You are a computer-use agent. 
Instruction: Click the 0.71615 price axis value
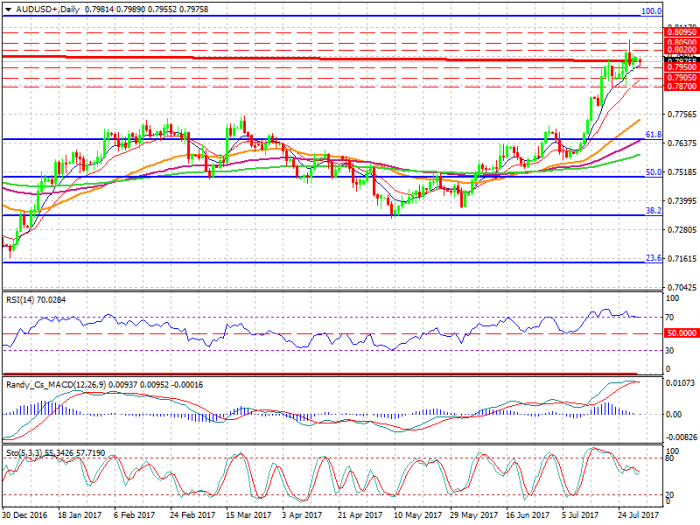(682, 258)
